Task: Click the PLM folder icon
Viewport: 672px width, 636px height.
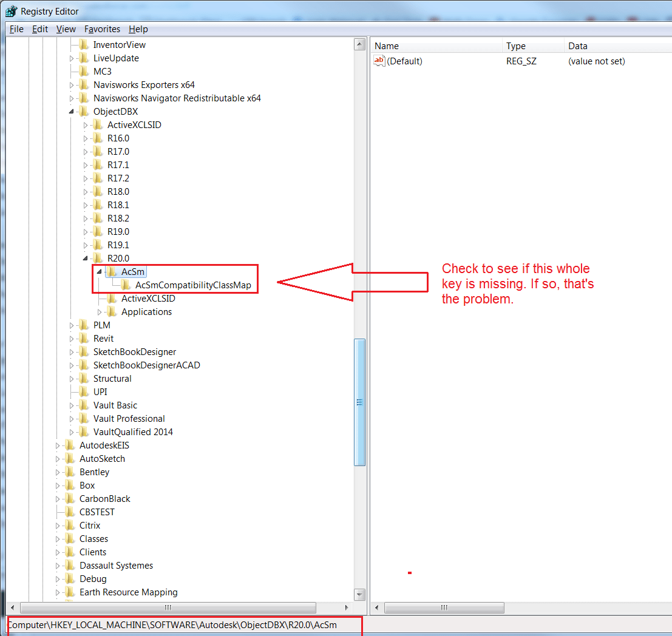Action: [84, 325]
